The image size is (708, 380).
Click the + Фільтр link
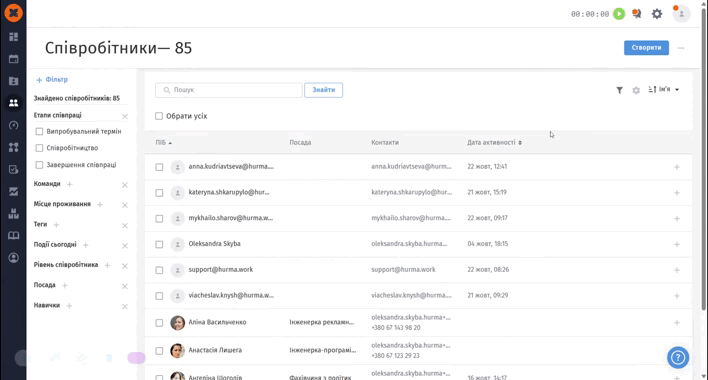[x=52, y=79]
